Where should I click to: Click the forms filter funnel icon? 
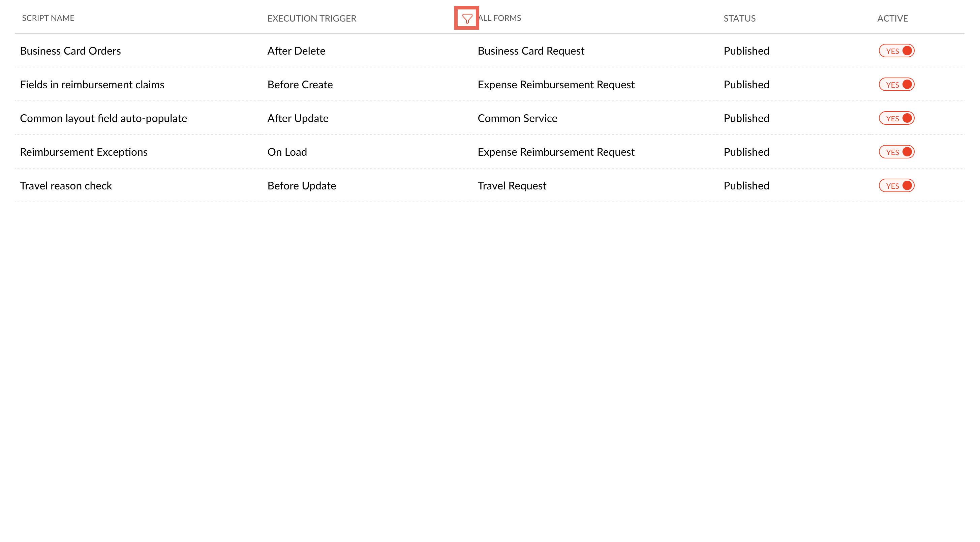(x=467, y=18)
